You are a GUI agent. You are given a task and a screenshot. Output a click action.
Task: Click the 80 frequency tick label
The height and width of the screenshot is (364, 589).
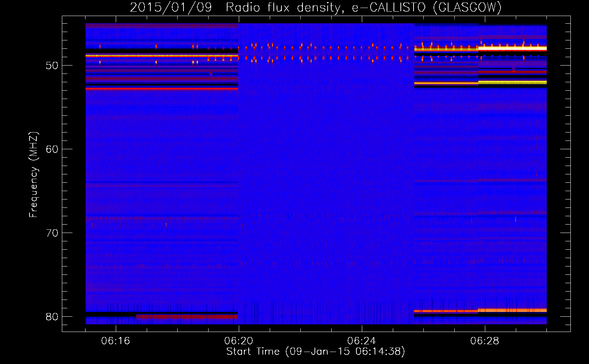click(52, 317)
